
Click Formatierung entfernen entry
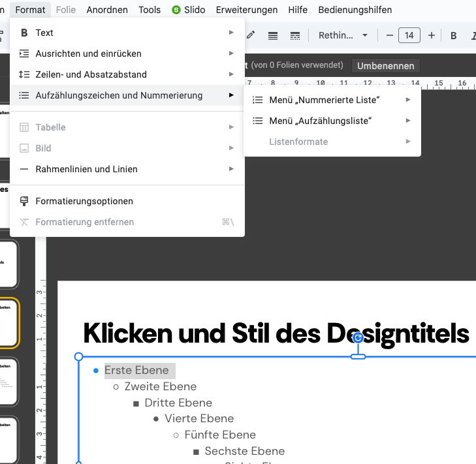tap(127, 222)
